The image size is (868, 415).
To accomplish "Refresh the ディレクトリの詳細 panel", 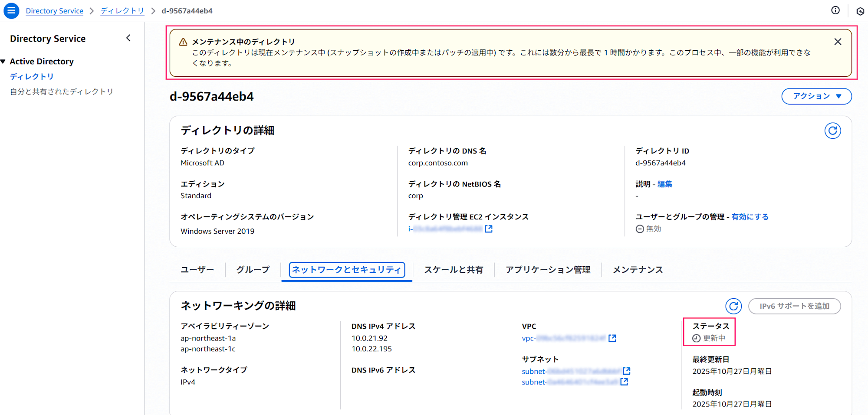I will click(832, 131).
